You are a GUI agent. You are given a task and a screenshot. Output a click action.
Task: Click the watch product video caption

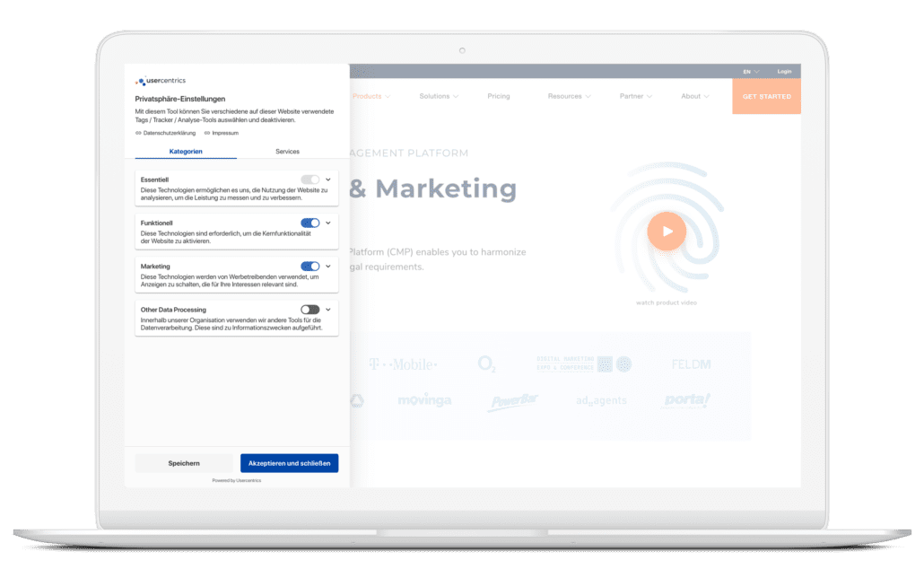[667, 302]
